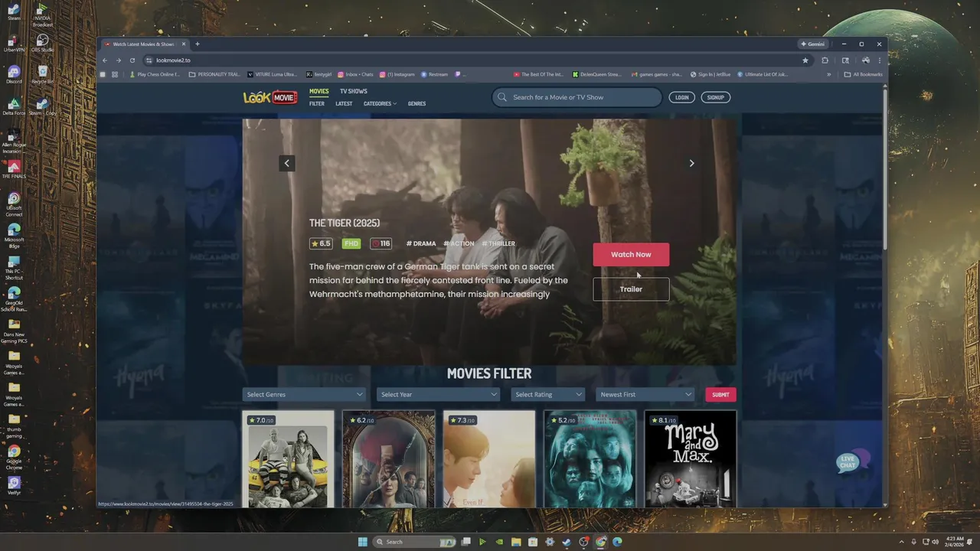Open the Select Genres dropdown
980x551 pixels.
pyautogui.click(x=304, y=395)
